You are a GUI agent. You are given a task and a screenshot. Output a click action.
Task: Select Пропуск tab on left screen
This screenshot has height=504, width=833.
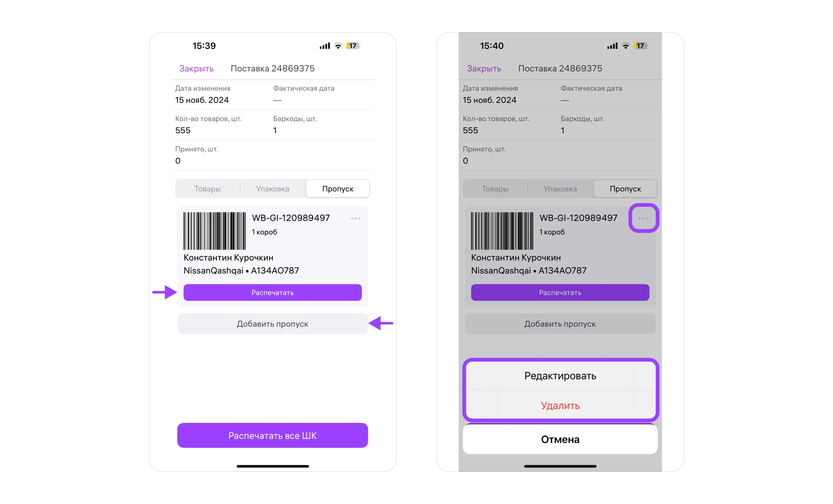coord(338,189)
